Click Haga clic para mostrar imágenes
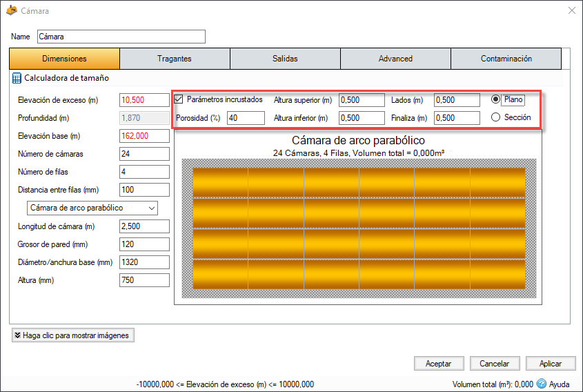The height and width of the screenshot is (392, 583). click(x=73, y=335)
